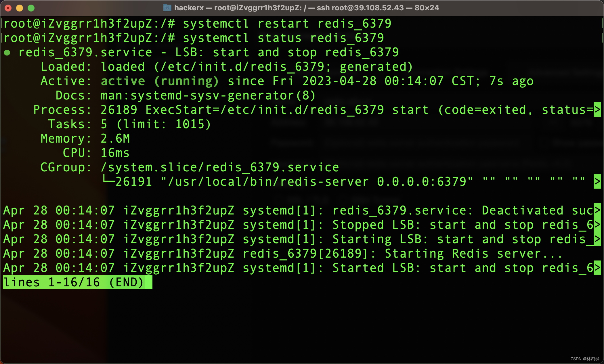The height and width of the screenshot is (364, 604).
Task: Click the green active status dot
Action: click(x=7, y=53)
